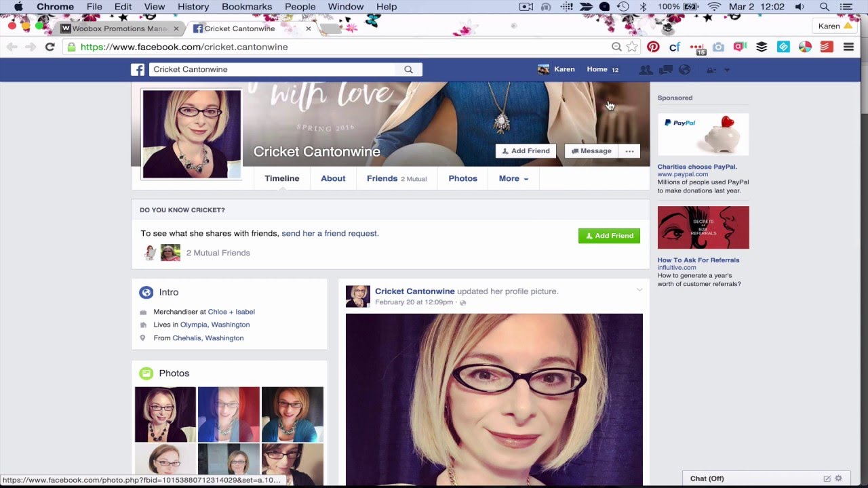Open macOS Spotlight search icon
The width and height of the screenshot is (868, 488).
[x=825, y=7]
